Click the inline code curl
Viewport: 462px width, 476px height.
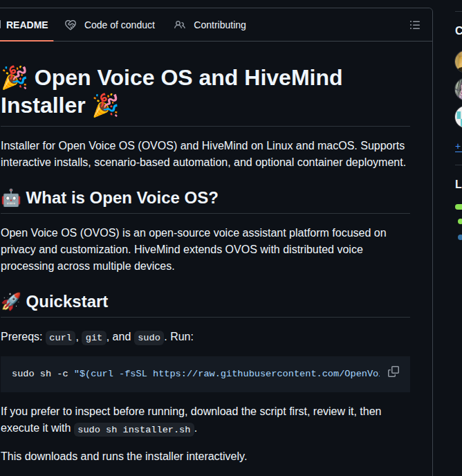point(60,338)
